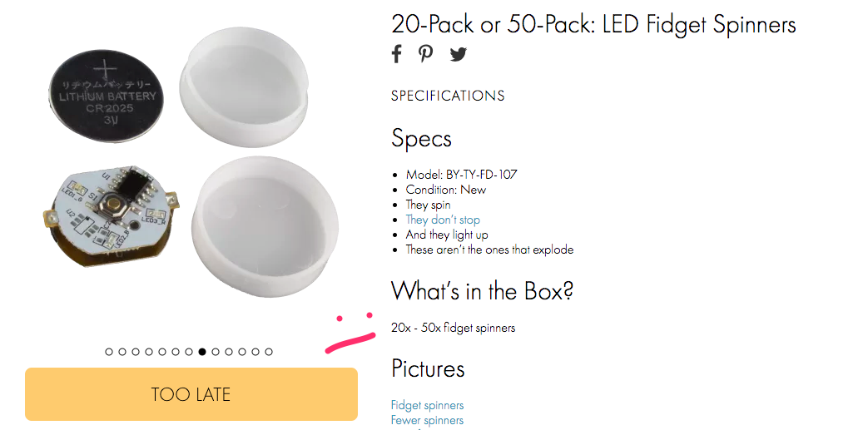Select the third carousel image dot

tap(136, 352)
